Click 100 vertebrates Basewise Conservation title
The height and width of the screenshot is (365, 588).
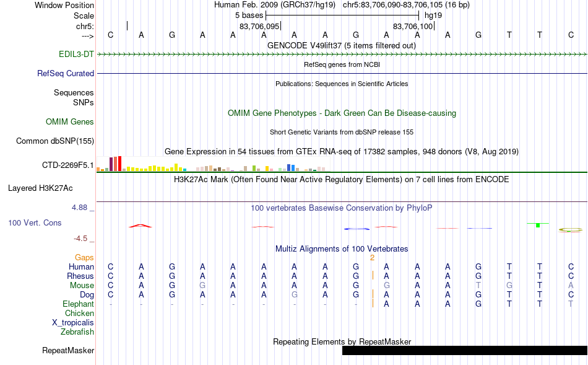click(341, 208)
